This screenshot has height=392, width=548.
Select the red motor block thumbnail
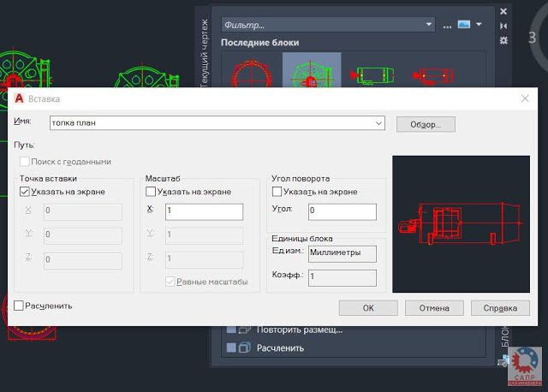(432, 74)
